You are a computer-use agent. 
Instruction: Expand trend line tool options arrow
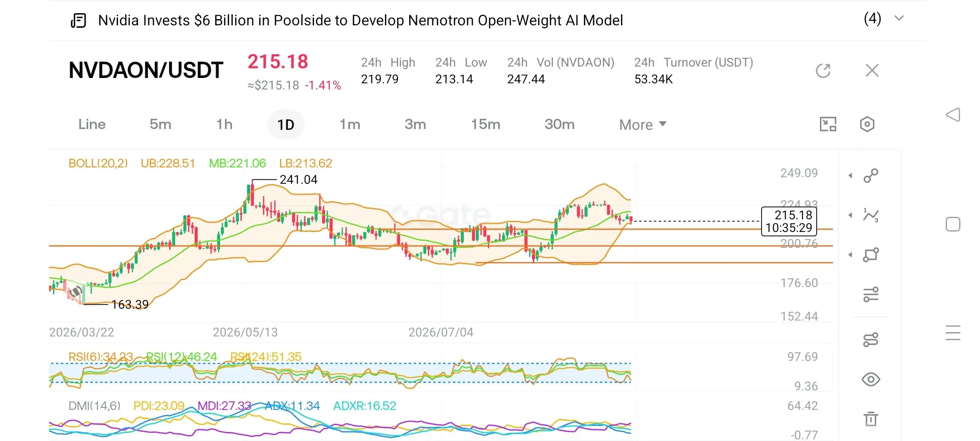[851, 176]
